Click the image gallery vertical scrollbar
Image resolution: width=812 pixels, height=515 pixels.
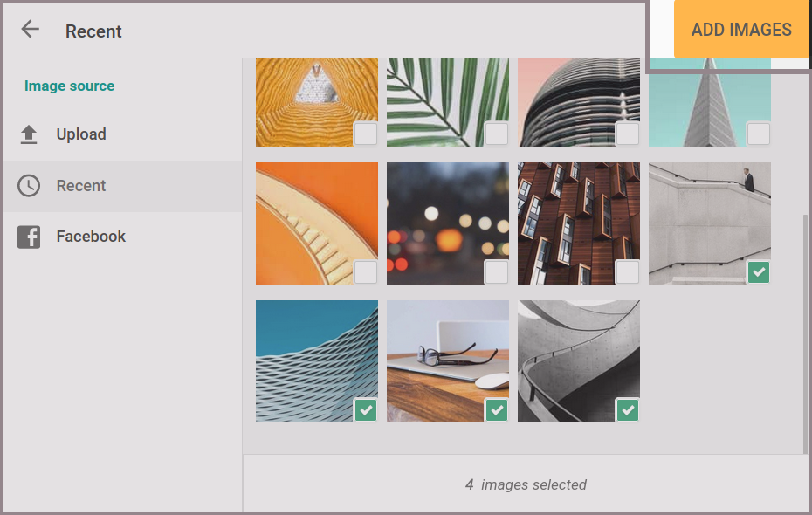(804, 332)
